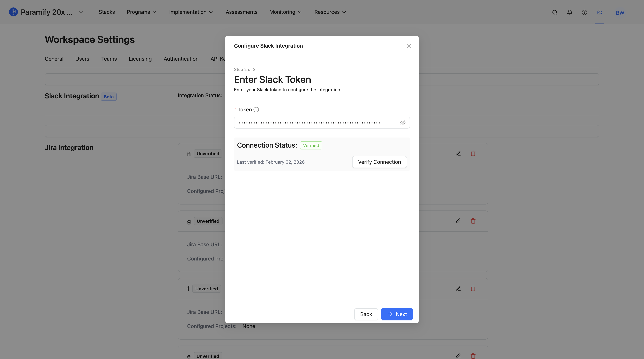Screen dimensions: 644x359
Task: Click 'None' next to Configured Projects
Action: pos(249,326)
